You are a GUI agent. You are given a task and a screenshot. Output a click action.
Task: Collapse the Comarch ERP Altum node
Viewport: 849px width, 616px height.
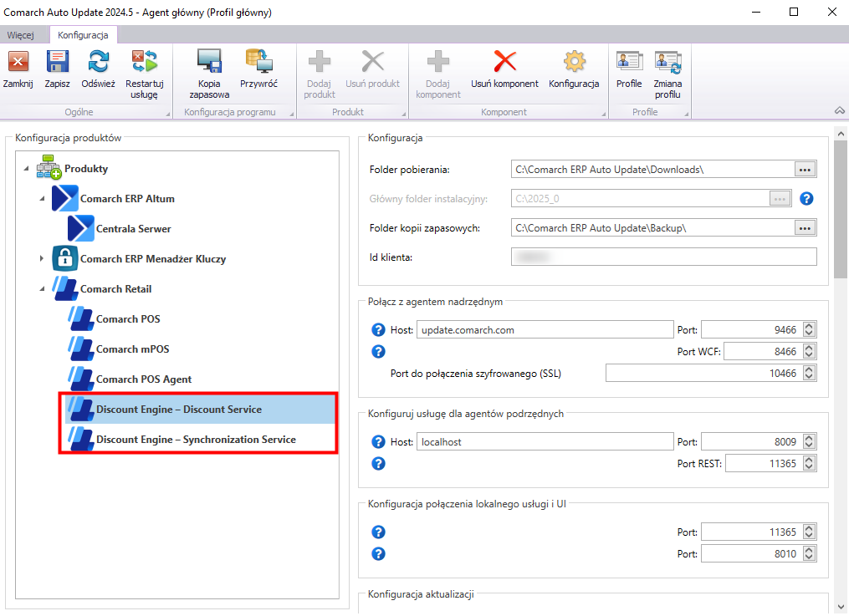[42, 199]
